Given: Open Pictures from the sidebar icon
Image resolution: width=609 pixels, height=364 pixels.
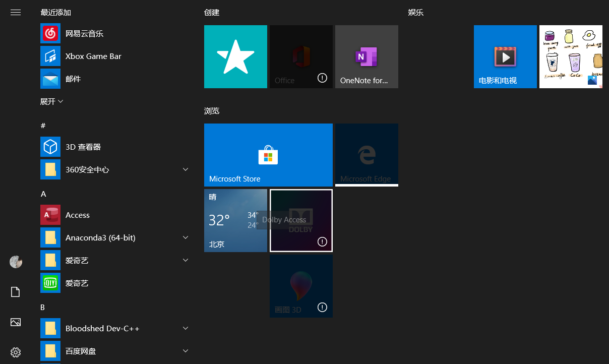Looking at the screenshot, I should 16,322.
